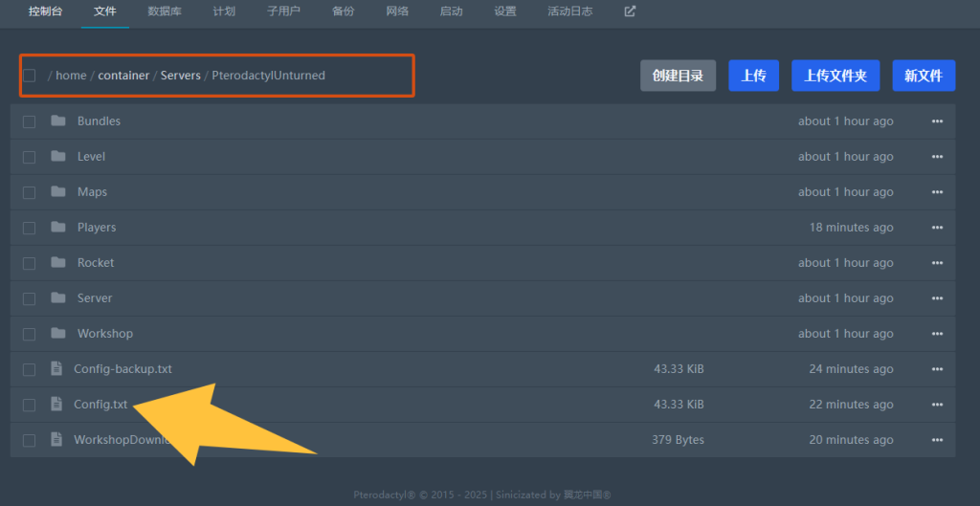Toggle the select-all checkbox beside the path
The image size is (980, 506).
click(x=30, y=76)
